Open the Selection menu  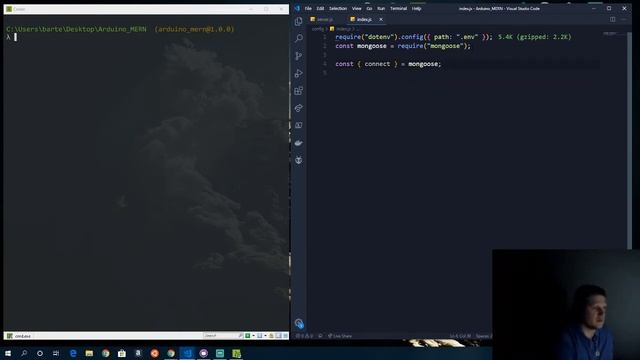(338, 8)
